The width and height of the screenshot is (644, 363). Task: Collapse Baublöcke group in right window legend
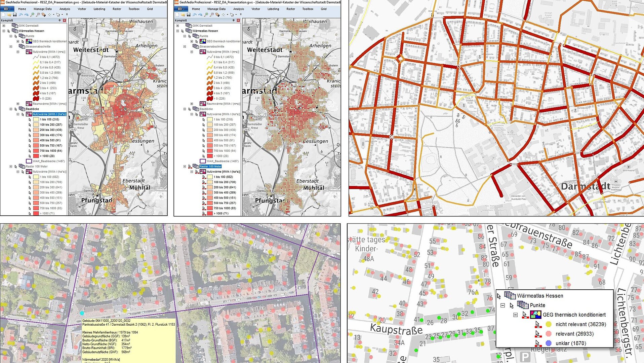pyautogui.click(x=185, y=109)
